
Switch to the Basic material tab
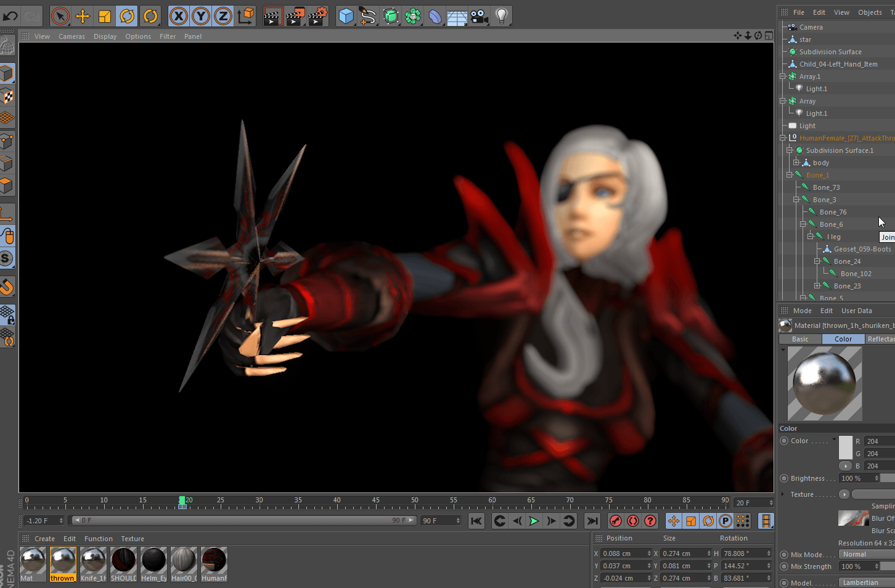[x=800, y=339]
